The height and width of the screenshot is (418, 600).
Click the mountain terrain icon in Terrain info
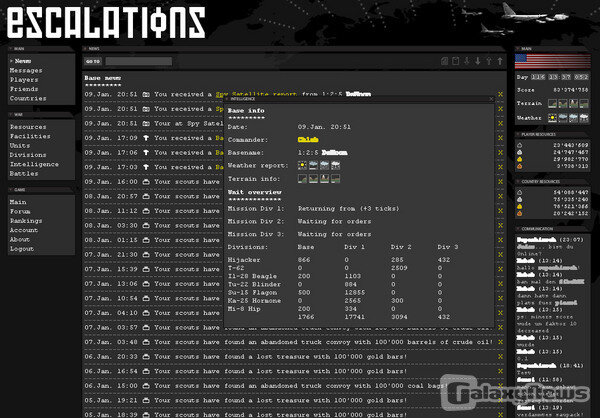pyautogui.click(x=324, y=178)
